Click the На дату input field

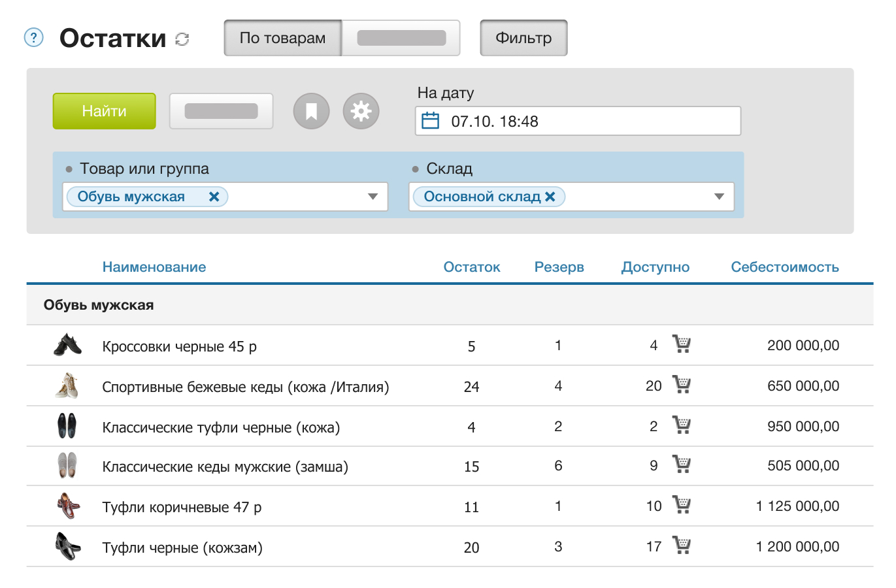click(x=578, y=121)
